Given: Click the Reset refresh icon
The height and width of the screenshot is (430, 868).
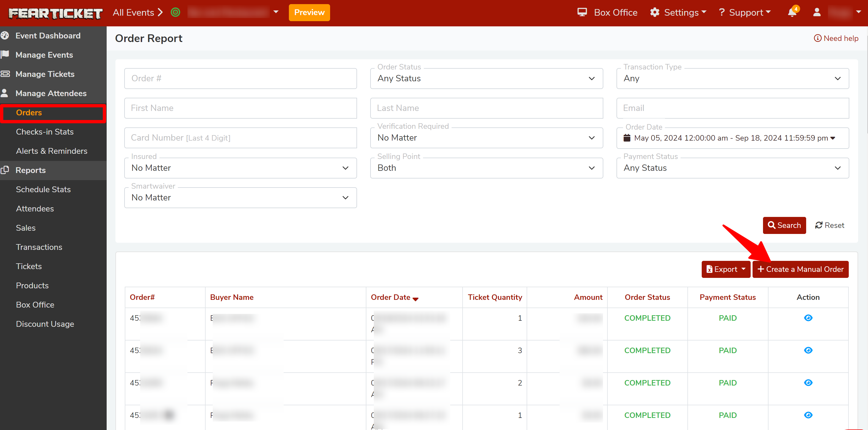Looking at the screenshot, I should [819, 225].
